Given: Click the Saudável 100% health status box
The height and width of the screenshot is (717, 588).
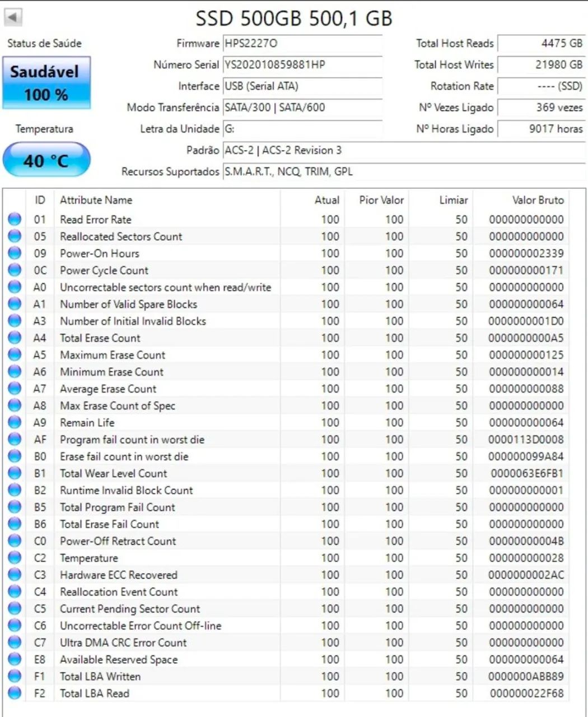Looking at the screenshot, I should [46, 82].
